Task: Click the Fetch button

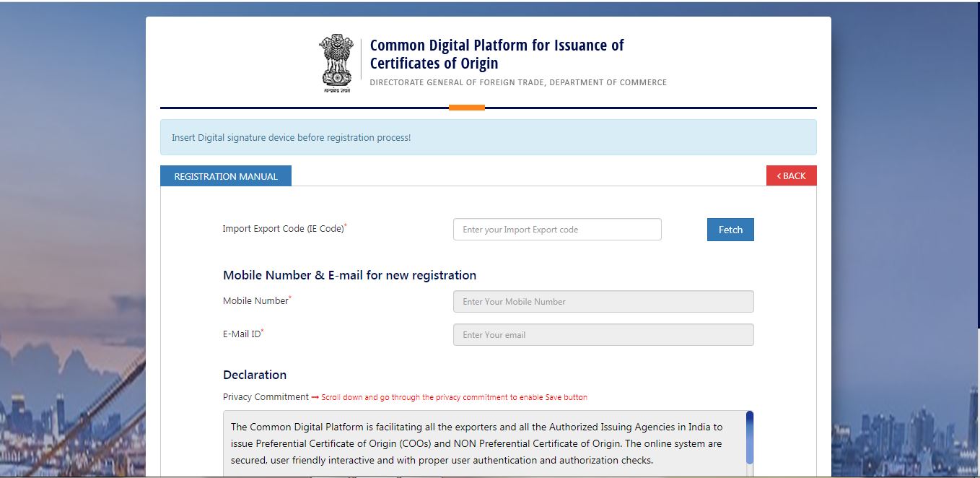Action: coord(730,229)
